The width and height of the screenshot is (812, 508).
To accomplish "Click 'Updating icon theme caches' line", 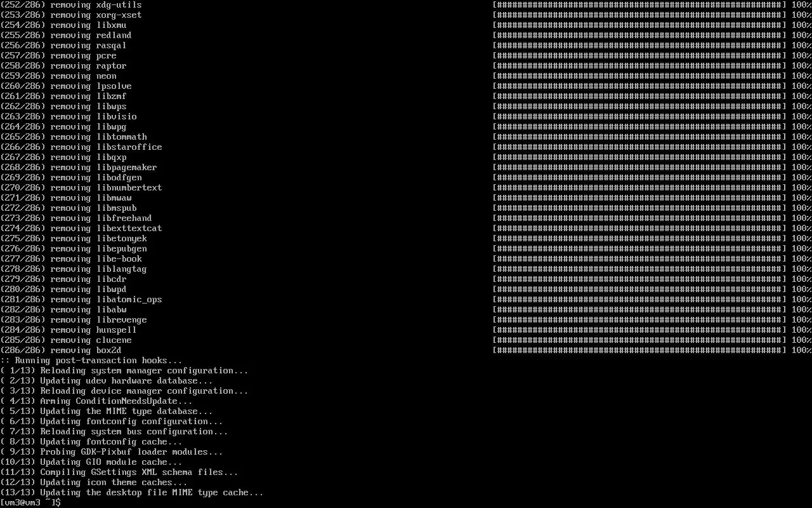I will point(94,482).
